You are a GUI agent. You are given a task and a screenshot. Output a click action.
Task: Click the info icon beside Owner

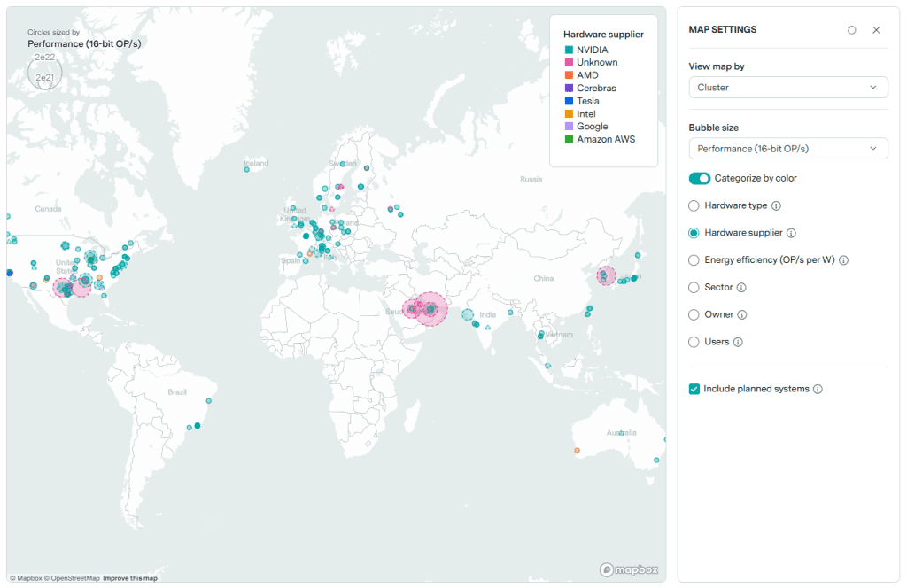(x=742, y=314)
